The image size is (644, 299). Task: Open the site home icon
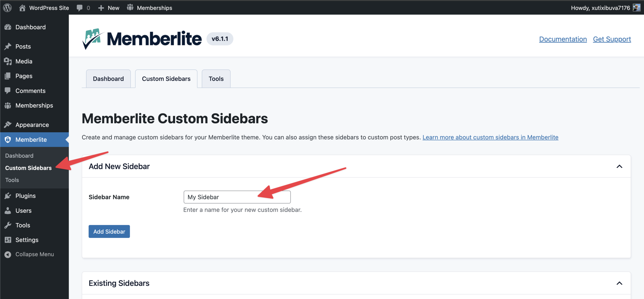click(22, 8)
